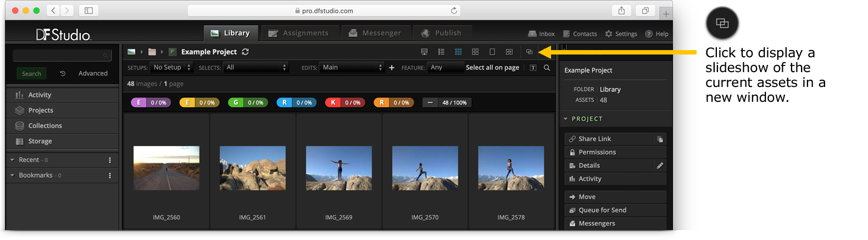Collapse the Recent section
868x240 pixels.
(x=12, y=160)
